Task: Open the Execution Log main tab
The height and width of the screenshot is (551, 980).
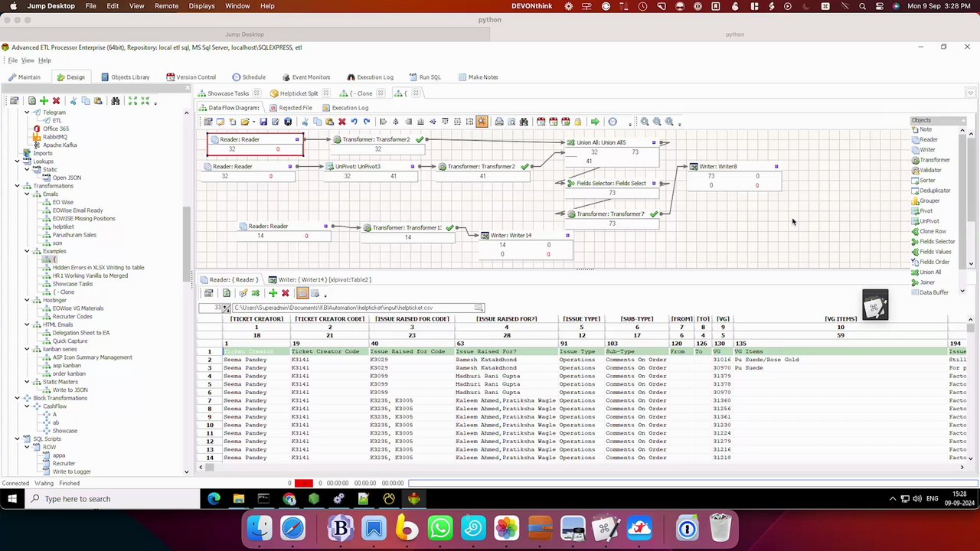Action: coord(370,77)
